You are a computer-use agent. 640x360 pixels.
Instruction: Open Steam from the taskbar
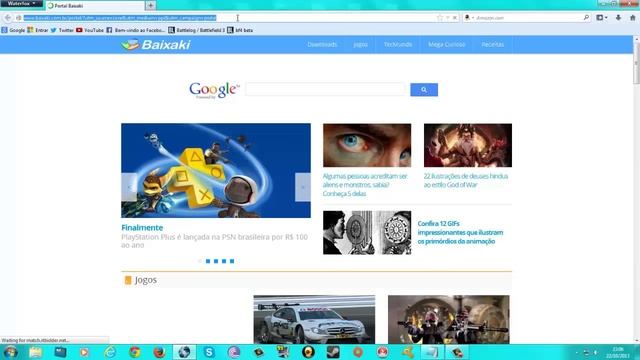point(333,352)
